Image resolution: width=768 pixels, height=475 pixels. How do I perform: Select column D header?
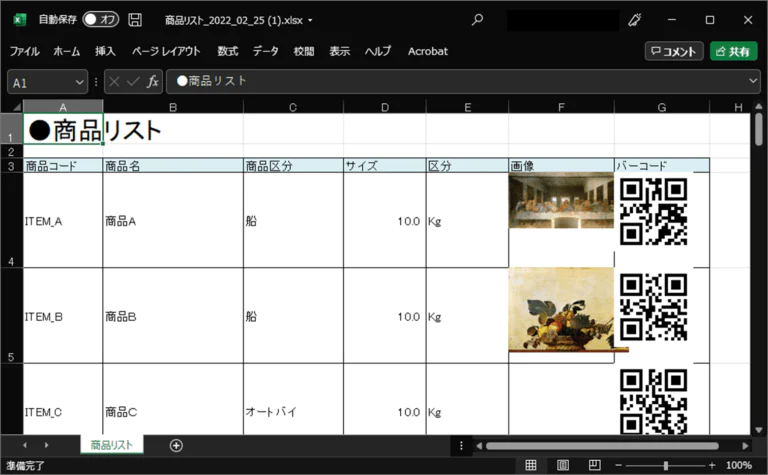(385, 107)
